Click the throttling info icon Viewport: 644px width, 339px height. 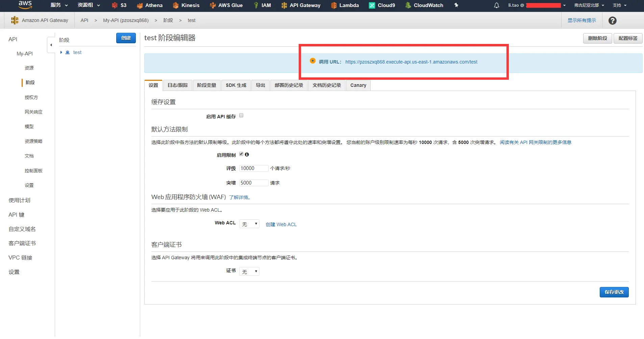pos(247,154)
